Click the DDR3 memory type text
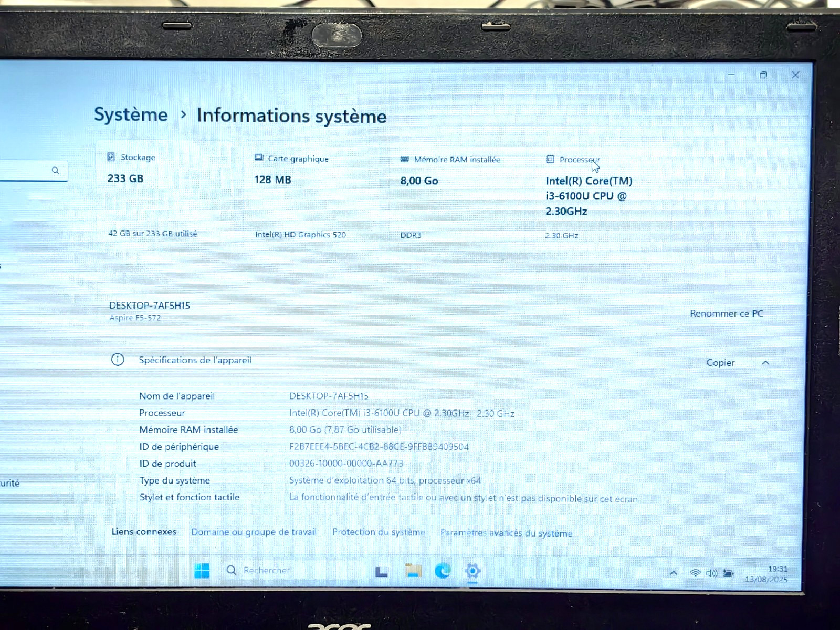This screenshot has width=840, height=630. (x=411, y=235)
